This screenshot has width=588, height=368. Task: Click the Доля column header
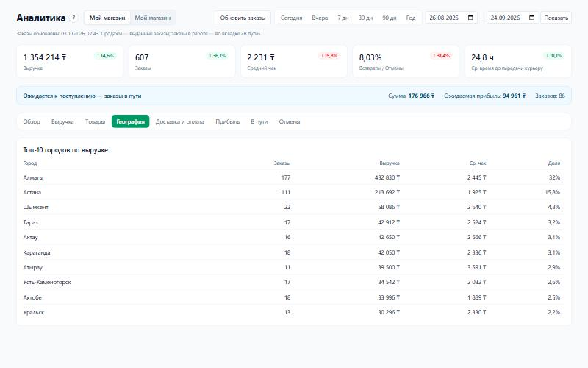point(554,163)
